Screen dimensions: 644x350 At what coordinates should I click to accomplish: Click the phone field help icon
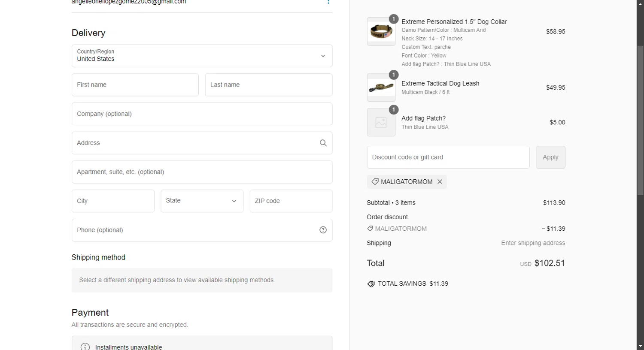click(x=323, y=230)
